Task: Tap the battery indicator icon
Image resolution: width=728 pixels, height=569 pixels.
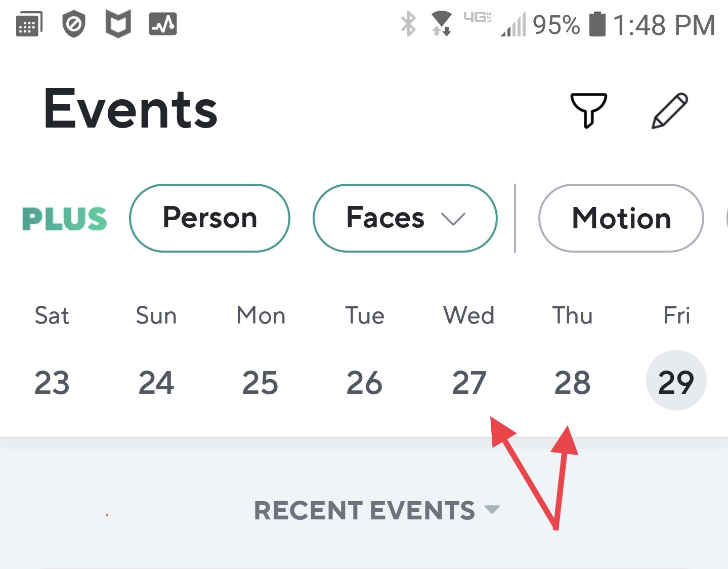Action: point(597,24)
